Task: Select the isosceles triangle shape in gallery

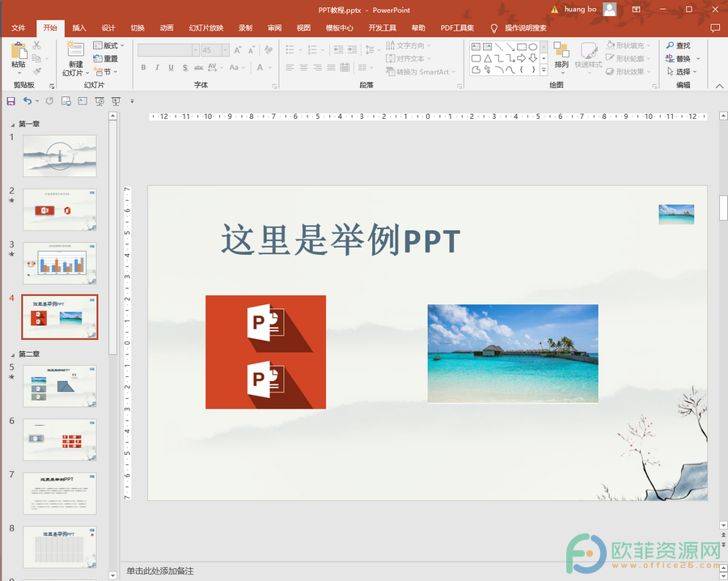Action: 488,58
